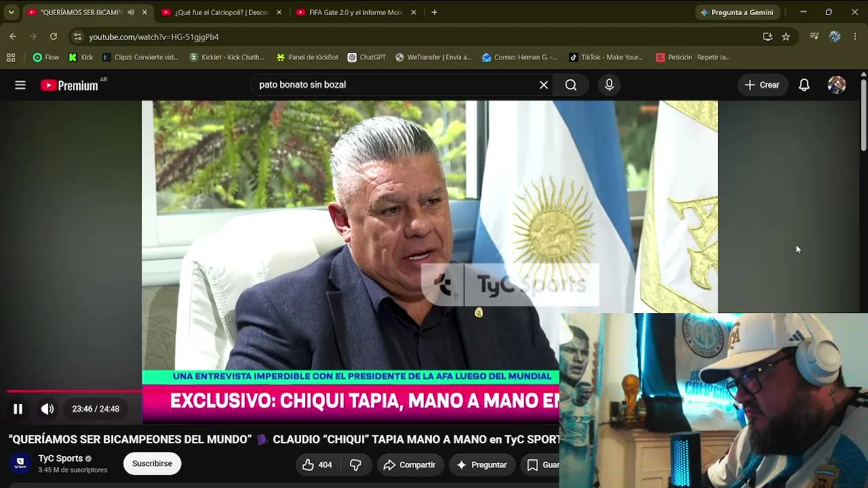Close the 'FIFA Gate 2.0' tab

[x=414, y=12]
